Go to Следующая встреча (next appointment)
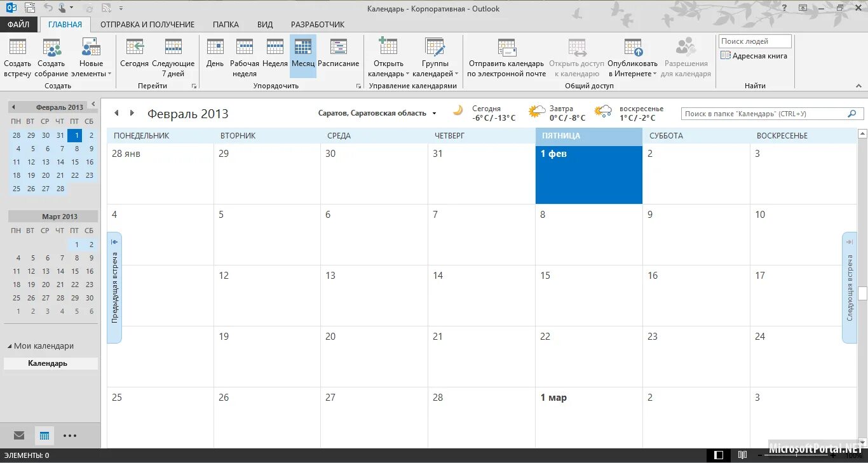This screenshot has height=463, width=868. point(850,288)
